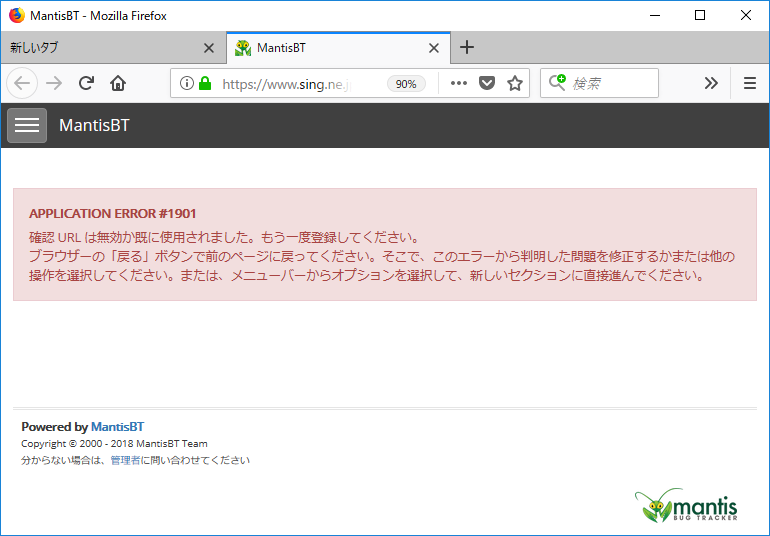This screenshot has height=536, width=770.
Task: Minimize the Firefox window
Action: [x=655, y=15]
